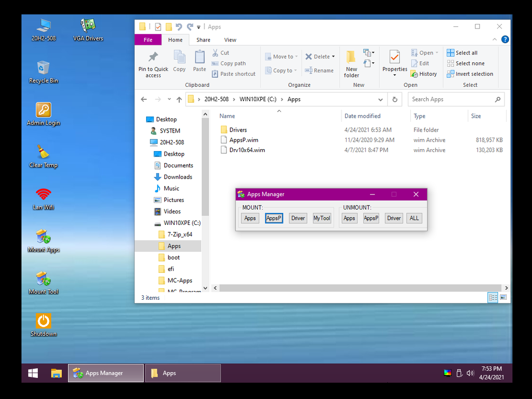This screenshot has width=532, height=399.
Task: Select the Shutdown desktop icon
Action: click(43, 325)
